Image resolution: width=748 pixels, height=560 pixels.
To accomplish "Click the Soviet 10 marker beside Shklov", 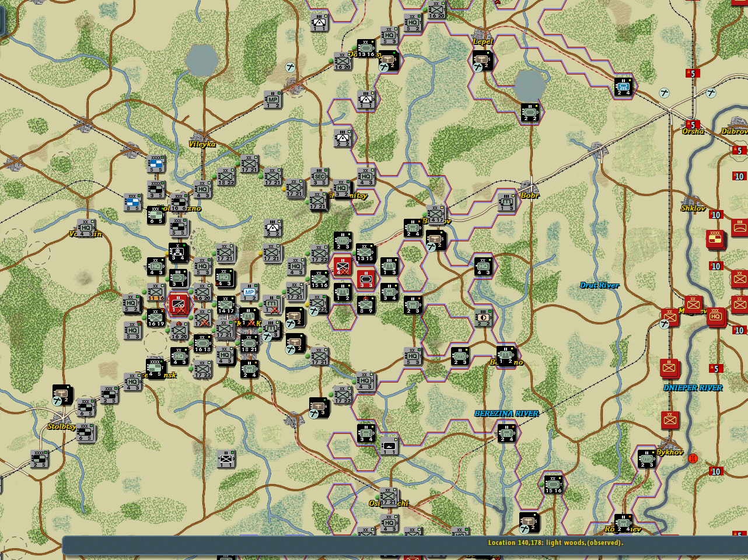I will pyautogui.click(x=716, y=215).
